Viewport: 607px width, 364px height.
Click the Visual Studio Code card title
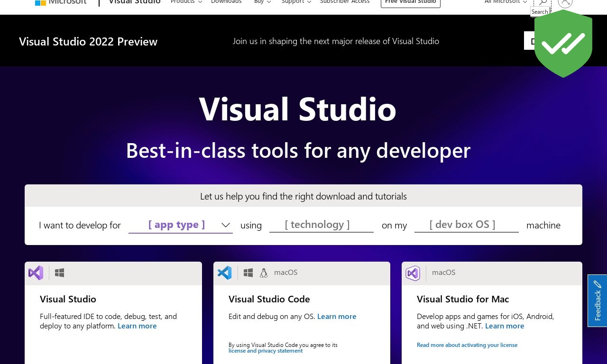coord(269,299)
